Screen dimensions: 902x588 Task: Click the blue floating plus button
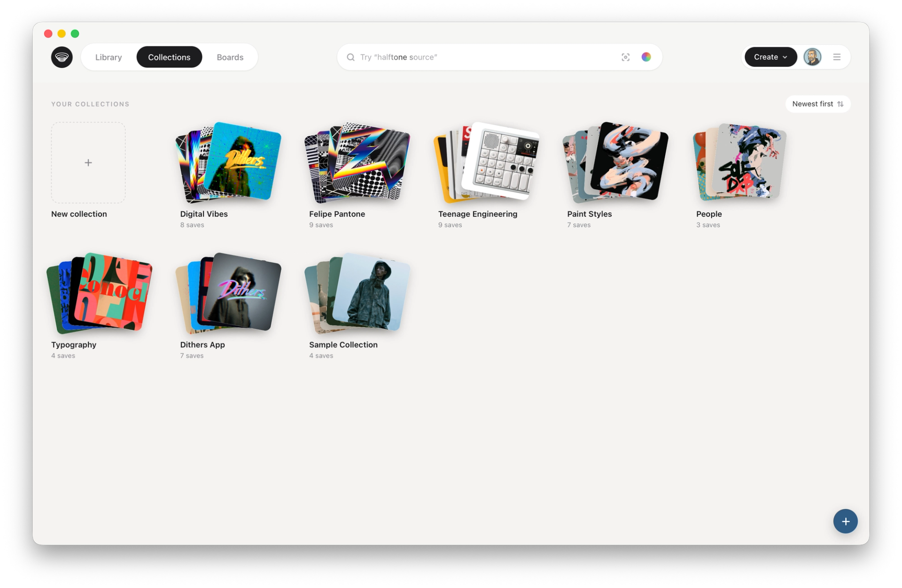coord(845,521)
